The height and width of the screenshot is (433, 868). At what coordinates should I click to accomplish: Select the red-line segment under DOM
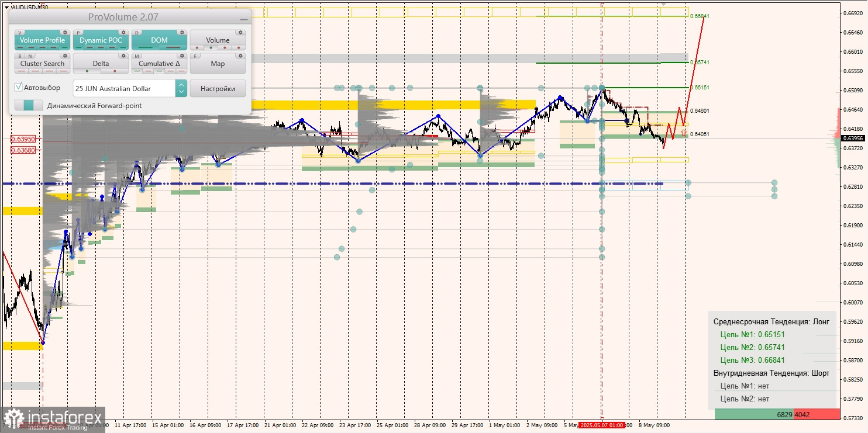[x=173, y=47]
